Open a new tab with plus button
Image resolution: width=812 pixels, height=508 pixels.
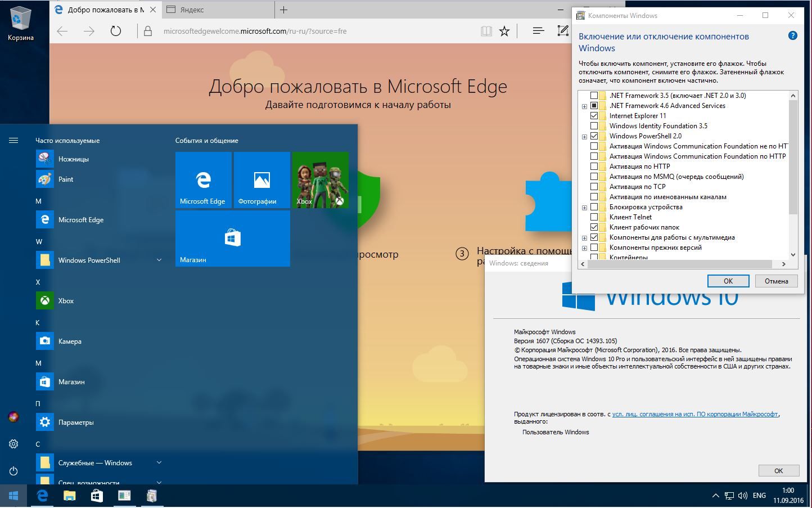[284, 10]
